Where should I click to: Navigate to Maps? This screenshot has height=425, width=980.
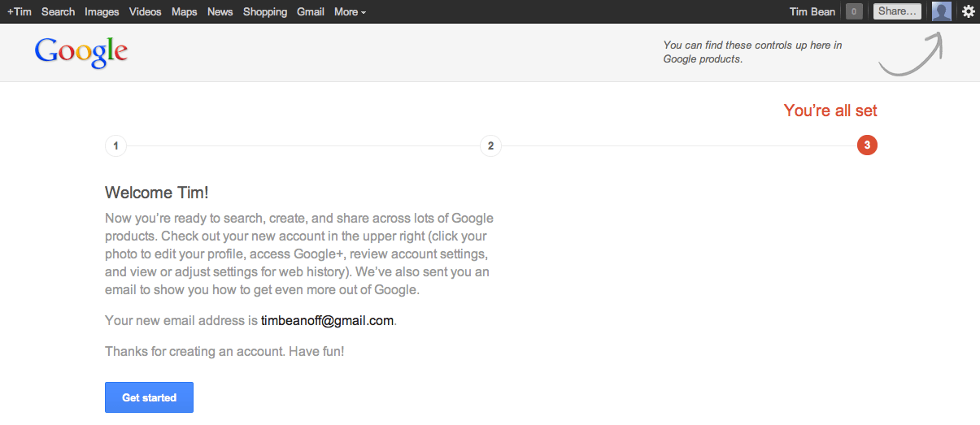point(185,11)
